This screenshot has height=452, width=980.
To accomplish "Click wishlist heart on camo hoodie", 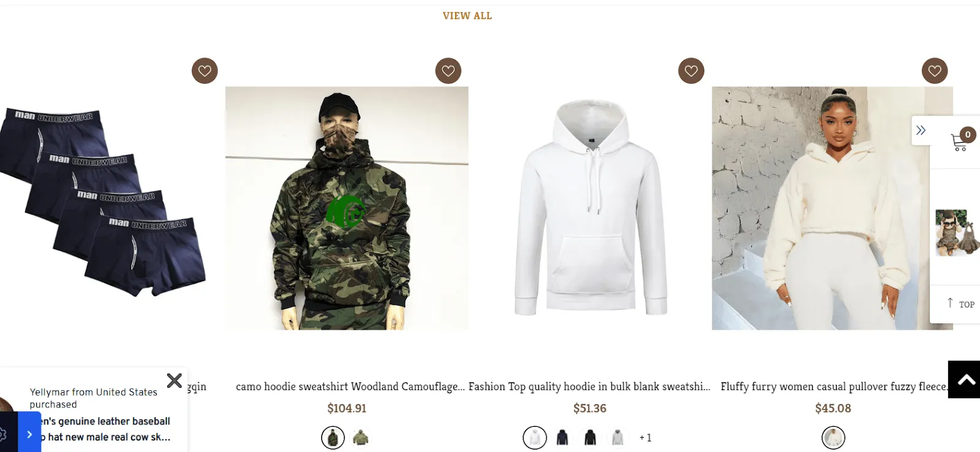I will tap(448, 71).
